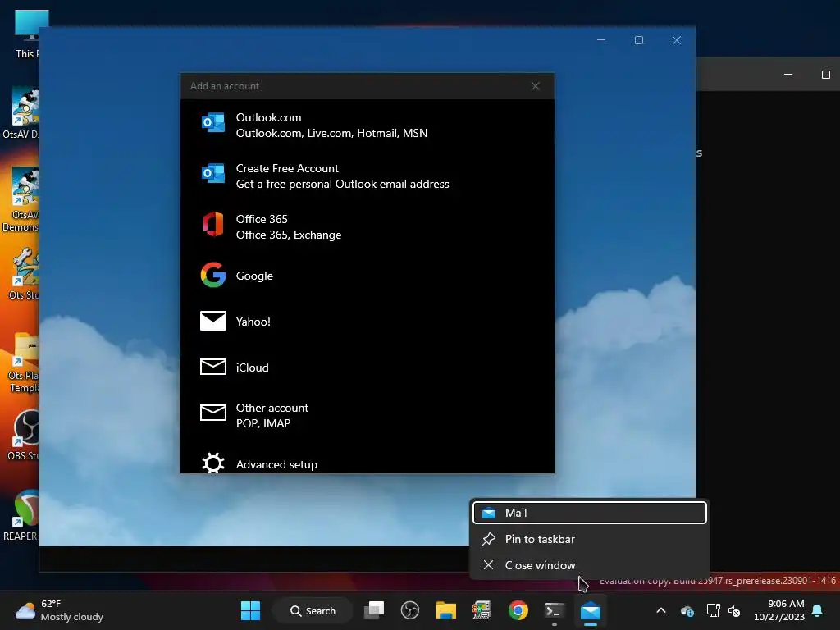This screenshot has width=840, height=630.
Task: Open Google Chrome from the taskbar
Action: (x=518, y=610)
